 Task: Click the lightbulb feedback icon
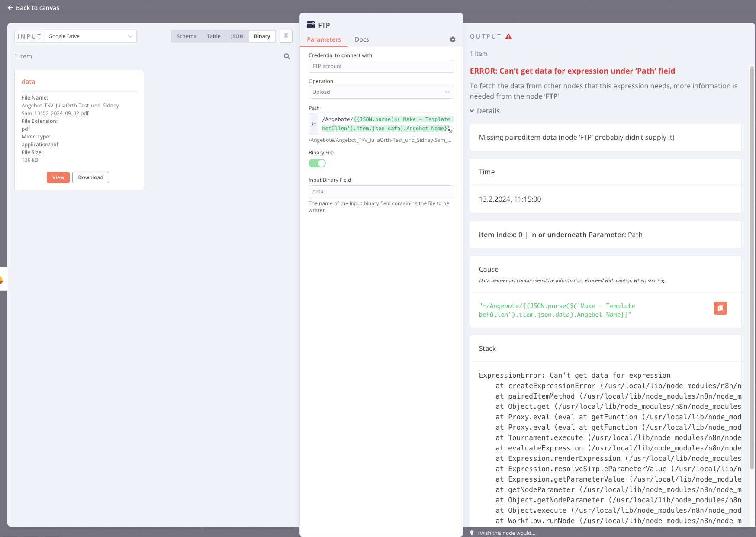[472, 533]
